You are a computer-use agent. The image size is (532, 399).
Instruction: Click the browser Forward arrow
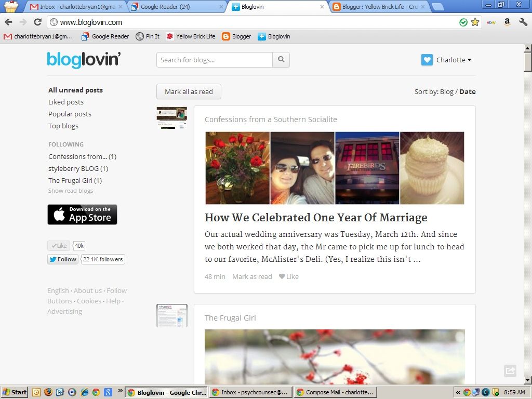point(23,22)
